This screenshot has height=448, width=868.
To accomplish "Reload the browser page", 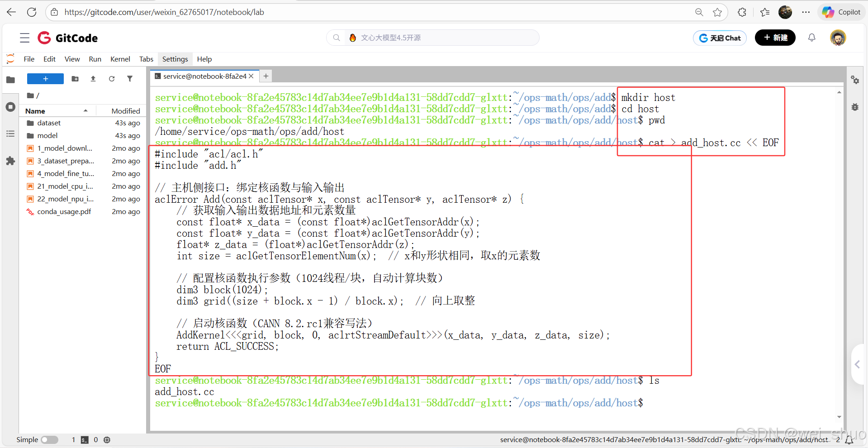I will [x=32, y=12].
